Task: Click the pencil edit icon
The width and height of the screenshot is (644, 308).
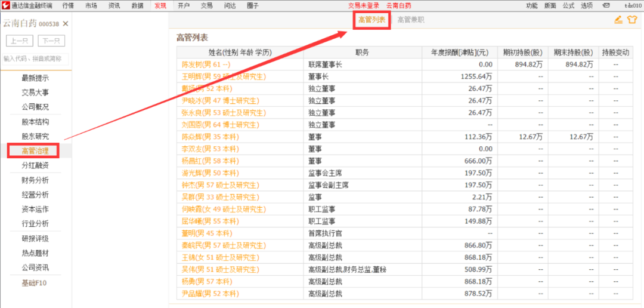Action: click(x=618, y=19)
